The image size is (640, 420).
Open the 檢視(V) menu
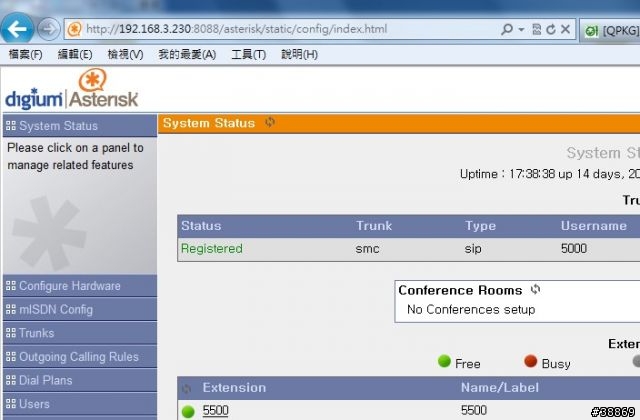click(125, 54)
